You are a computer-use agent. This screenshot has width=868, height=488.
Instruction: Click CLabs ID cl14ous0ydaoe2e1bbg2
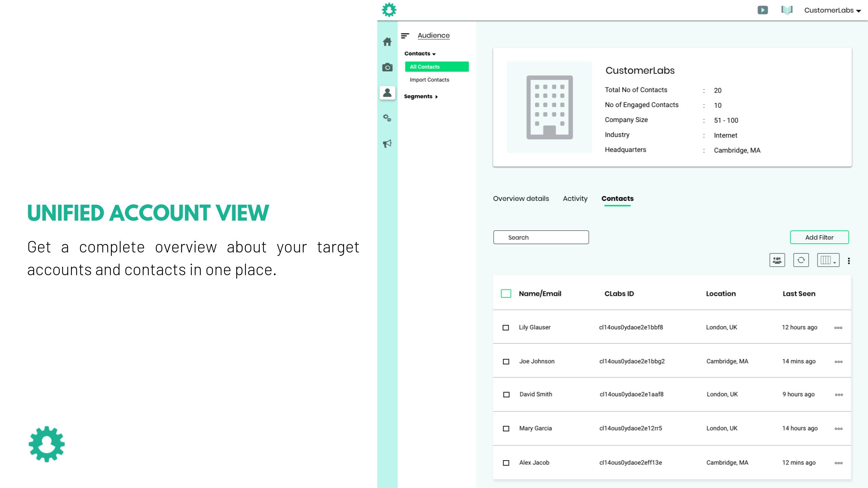point(632,361)
